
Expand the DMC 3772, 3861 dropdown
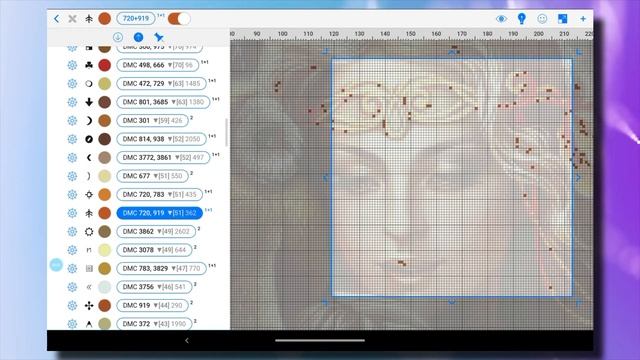tap(163, 157)
